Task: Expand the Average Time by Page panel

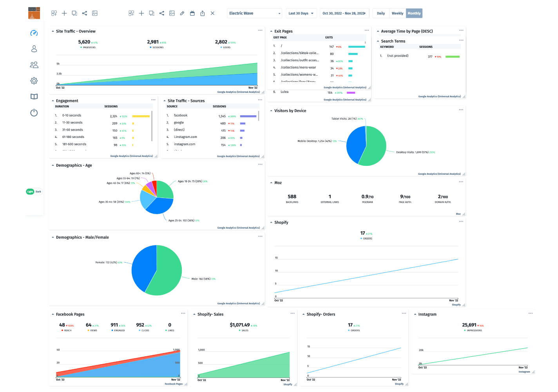Action: point(378,31)
